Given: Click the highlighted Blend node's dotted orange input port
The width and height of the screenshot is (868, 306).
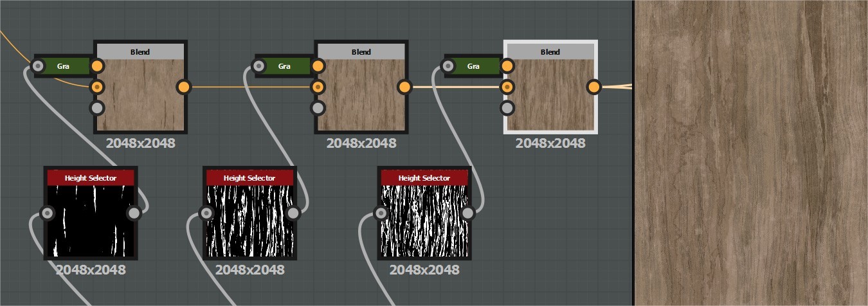Looking at the screenshot, I should (507, 87).
